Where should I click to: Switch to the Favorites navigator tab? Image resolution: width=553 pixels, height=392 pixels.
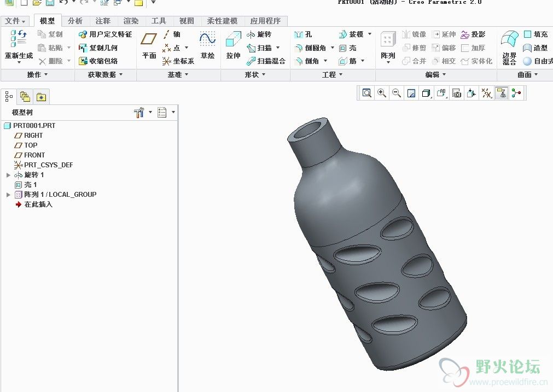[x=41, y=97]
